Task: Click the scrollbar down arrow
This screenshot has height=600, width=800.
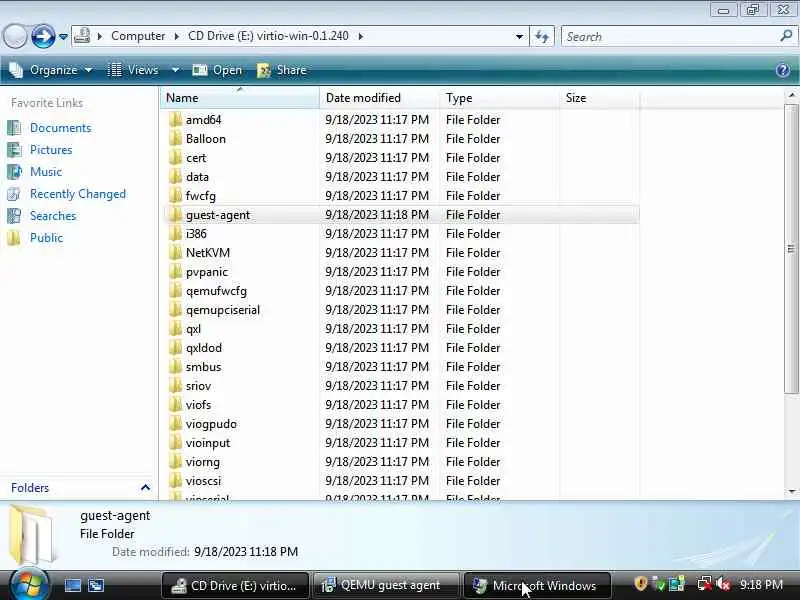Action: coord(791,491)
